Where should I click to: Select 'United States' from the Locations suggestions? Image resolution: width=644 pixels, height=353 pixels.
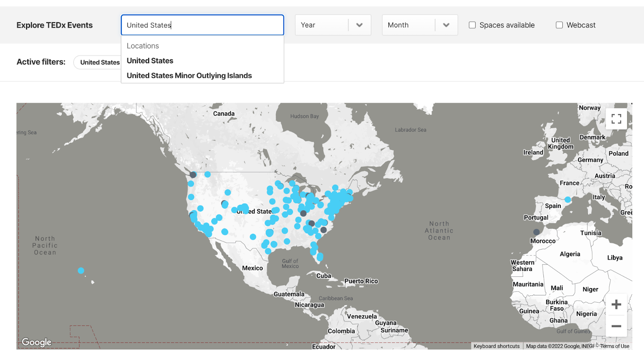pos(150,61)
